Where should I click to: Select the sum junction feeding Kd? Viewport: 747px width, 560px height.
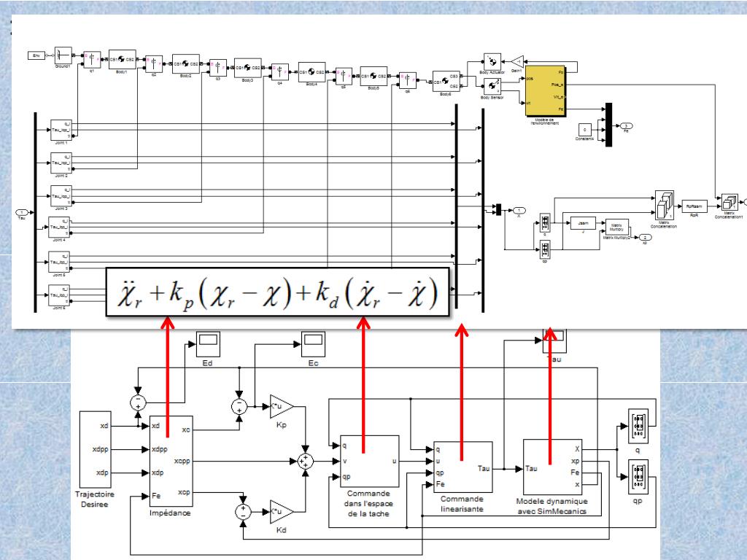(x=243, y=512)
